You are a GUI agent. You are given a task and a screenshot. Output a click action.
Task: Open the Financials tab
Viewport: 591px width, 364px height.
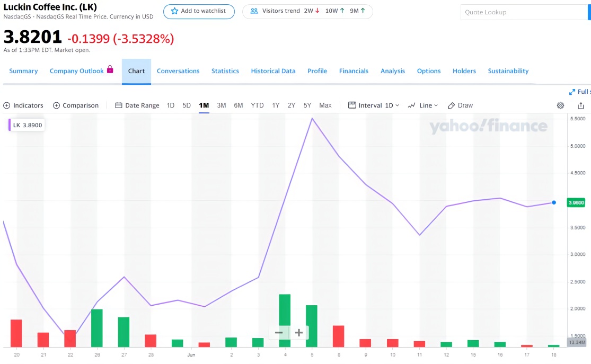354,71
